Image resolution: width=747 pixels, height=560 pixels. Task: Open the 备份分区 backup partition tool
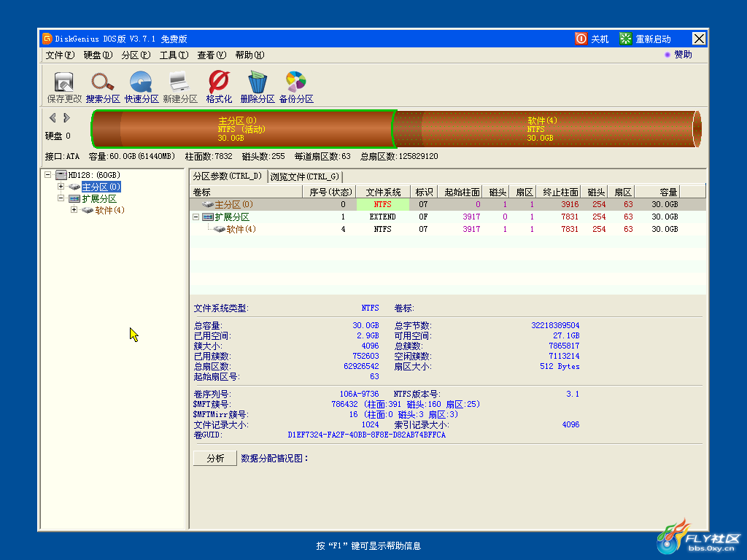tap(296, 82)
